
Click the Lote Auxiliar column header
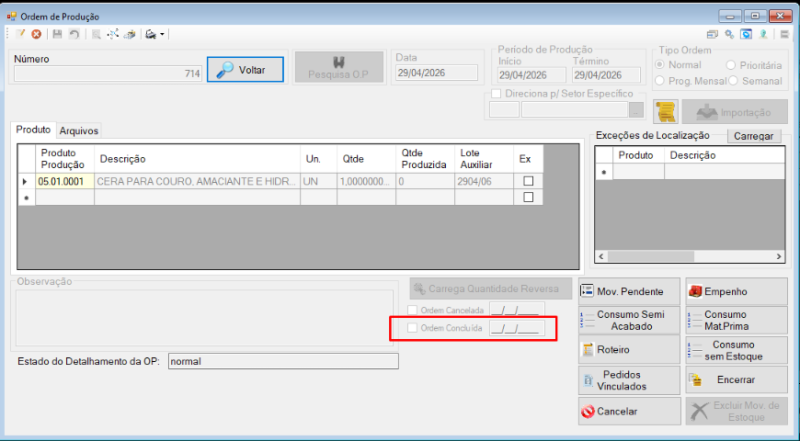[484, 159]
